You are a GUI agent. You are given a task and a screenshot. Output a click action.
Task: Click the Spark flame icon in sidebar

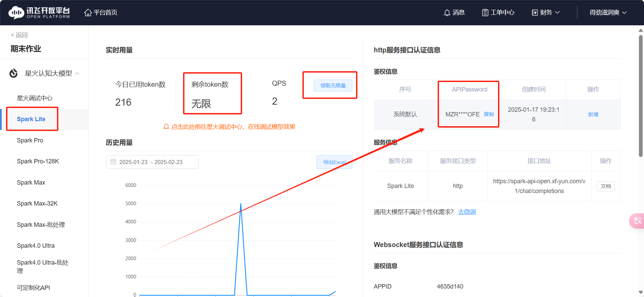(13, 73)
